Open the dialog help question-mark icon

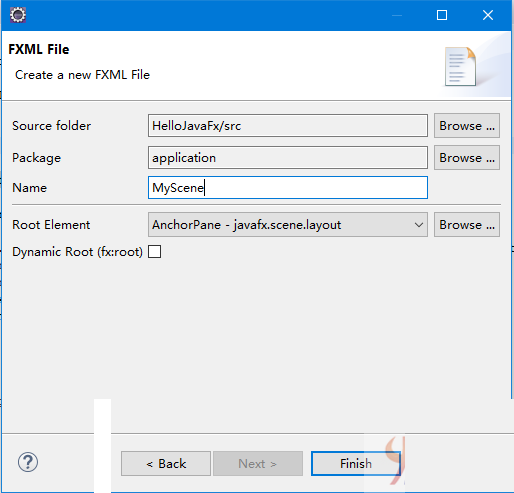[x=28, y=462]
